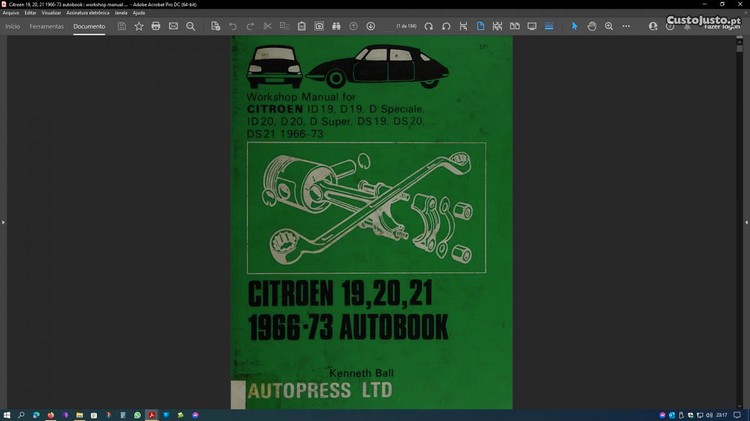Take a snapshot with the camera icon
This screenshot has width=750, height=421.
(x=319, y=26)
